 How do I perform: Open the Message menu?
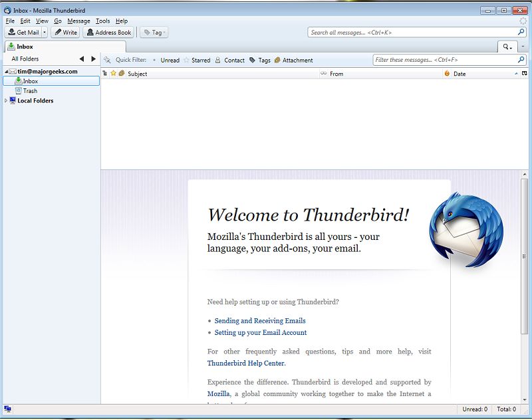[x=78, y=21]
